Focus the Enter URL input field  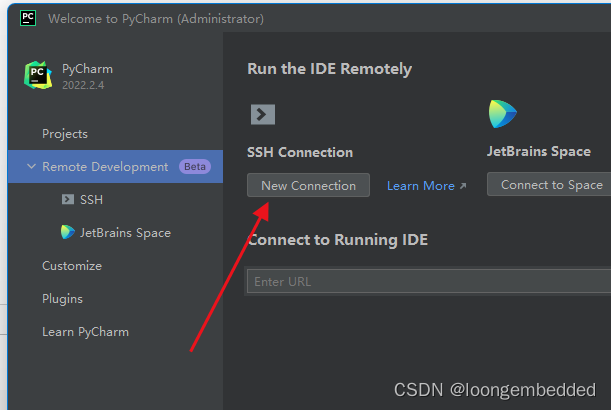(429, 281)
